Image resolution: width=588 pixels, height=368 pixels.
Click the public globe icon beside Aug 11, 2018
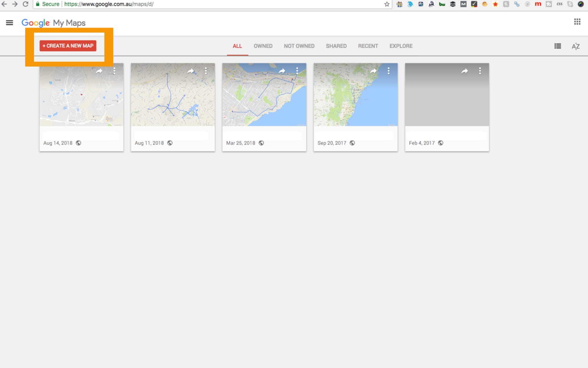click(170, 143)
